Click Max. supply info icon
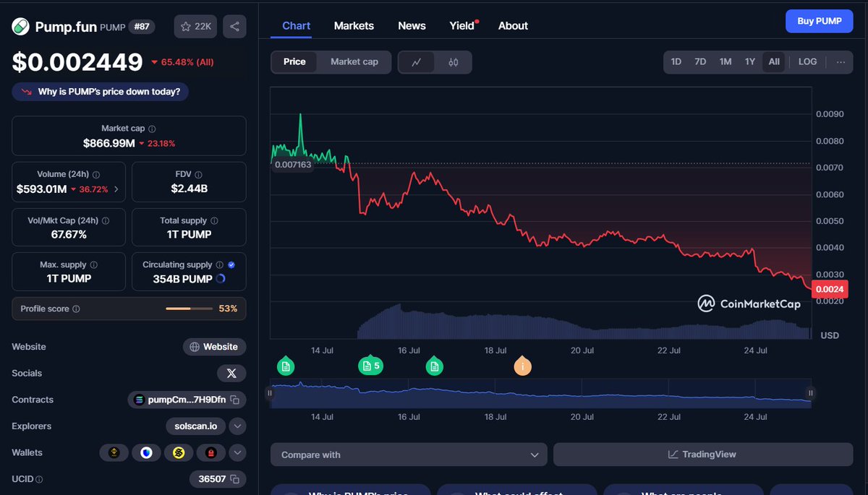 (x=94, y=265)
